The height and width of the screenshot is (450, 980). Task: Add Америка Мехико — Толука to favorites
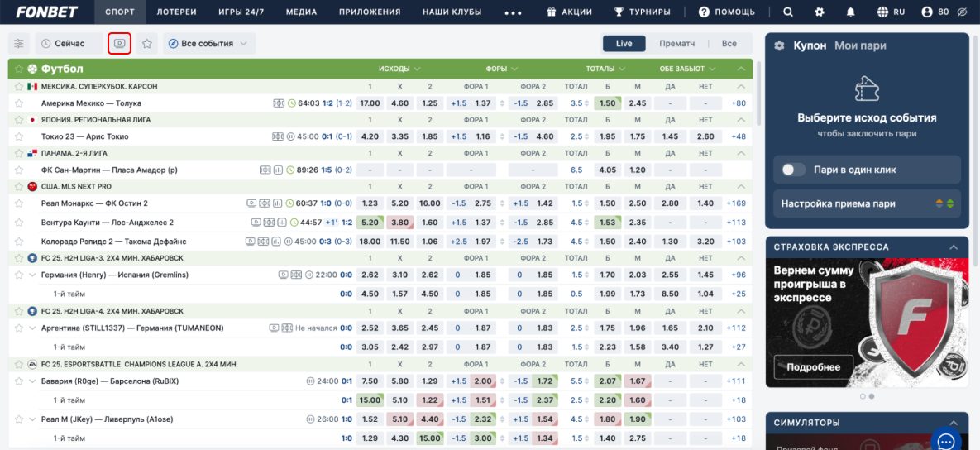(18, 103)
